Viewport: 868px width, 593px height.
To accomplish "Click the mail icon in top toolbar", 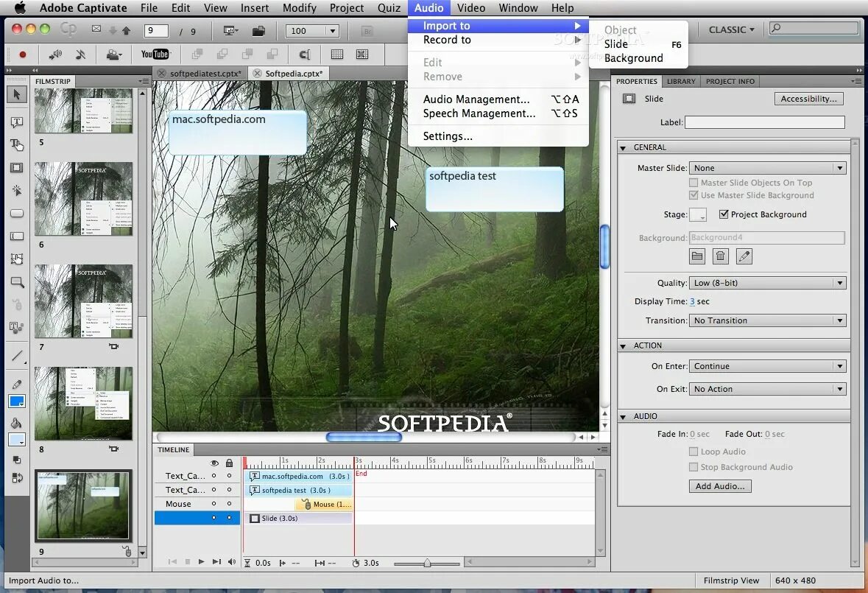I will pos(96,29).
